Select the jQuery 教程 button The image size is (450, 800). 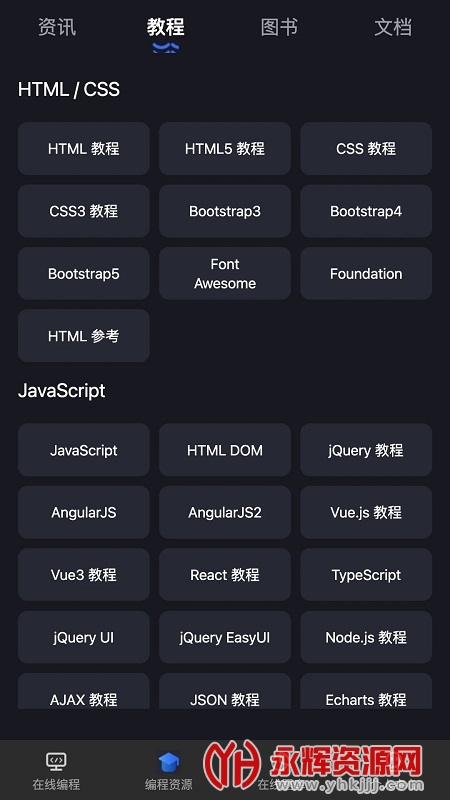(366, 450)
